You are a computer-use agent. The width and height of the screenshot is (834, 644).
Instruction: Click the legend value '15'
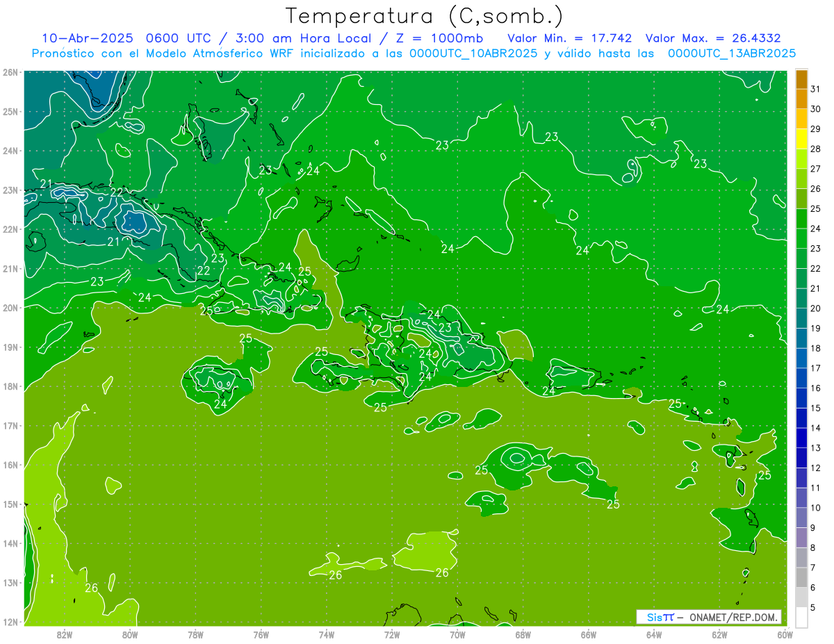click(x=816, y=408)
